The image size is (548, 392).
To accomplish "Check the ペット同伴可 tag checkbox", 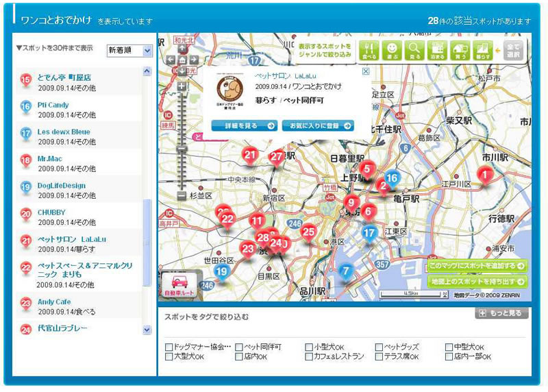I will click(239, 347).
